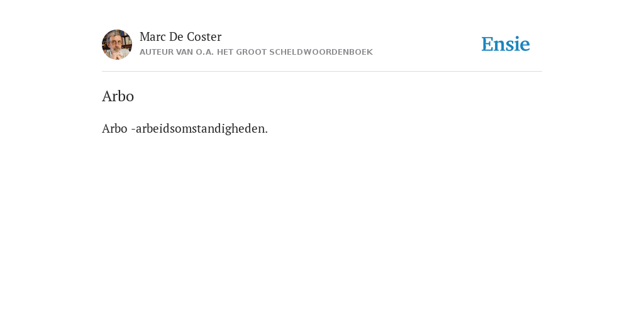Screen dimensions: 644x322
Task: Open the Ensie logo link
Action: (x=506, y=44)
